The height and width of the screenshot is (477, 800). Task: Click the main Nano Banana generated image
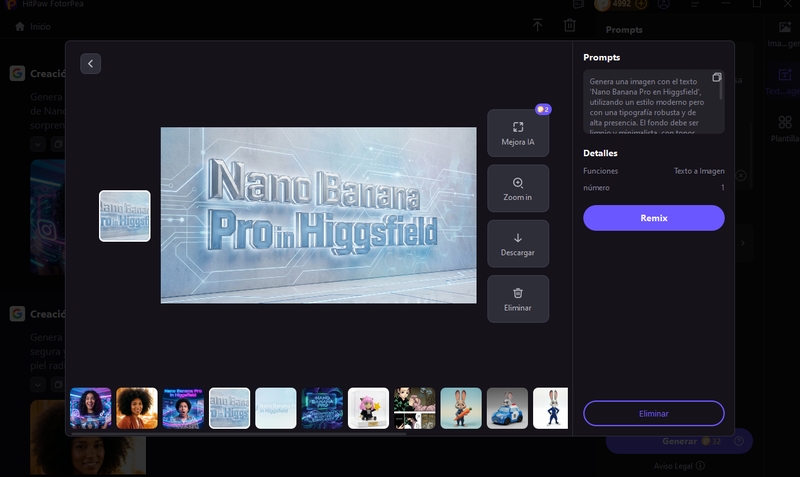pos(318,215)
